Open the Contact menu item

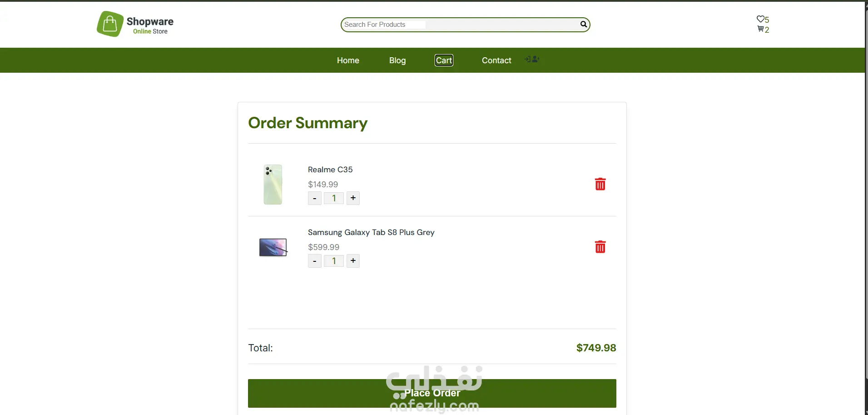click(x=496, y=60)
